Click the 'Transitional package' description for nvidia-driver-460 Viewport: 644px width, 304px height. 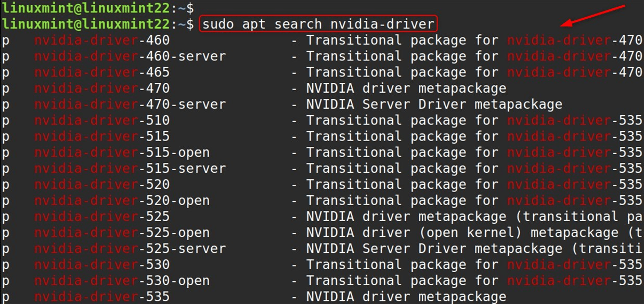474,40
